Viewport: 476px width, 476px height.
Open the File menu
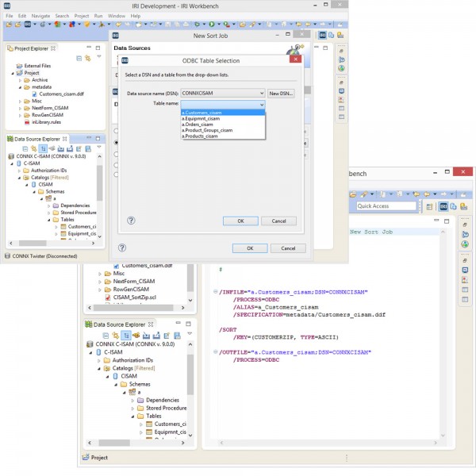click(x=10, y=16)
